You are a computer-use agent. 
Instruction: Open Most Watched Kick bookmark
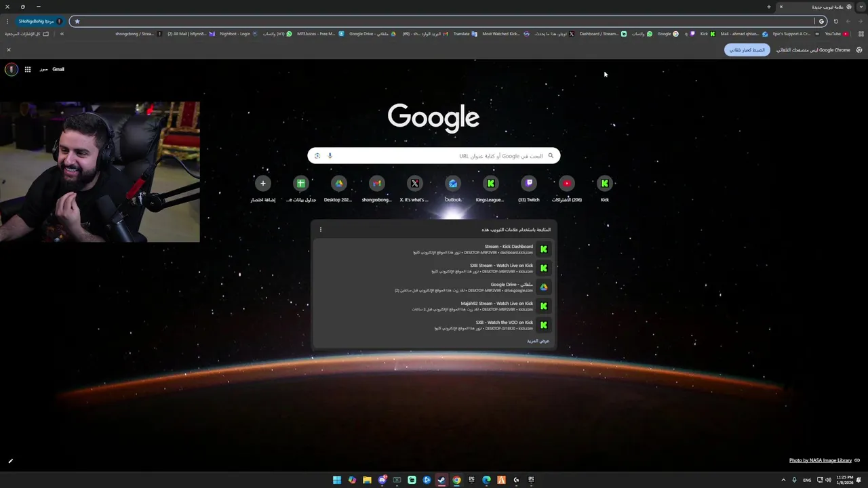tap(505, 34)
